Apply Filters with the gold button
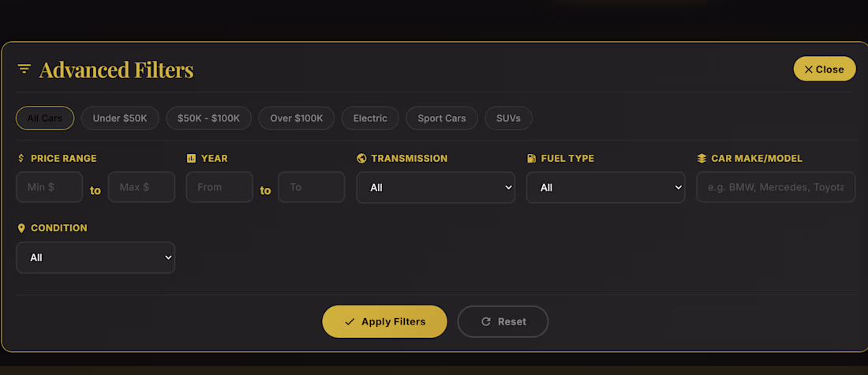The width and height of the screenshot is (868, 375). pos(384,321)
